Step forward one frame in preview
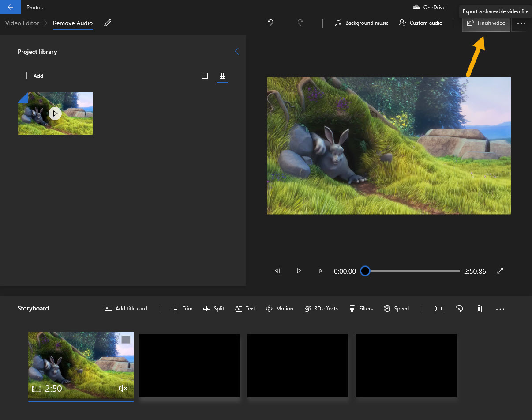532x420 pixels. (x=320, y=271)
